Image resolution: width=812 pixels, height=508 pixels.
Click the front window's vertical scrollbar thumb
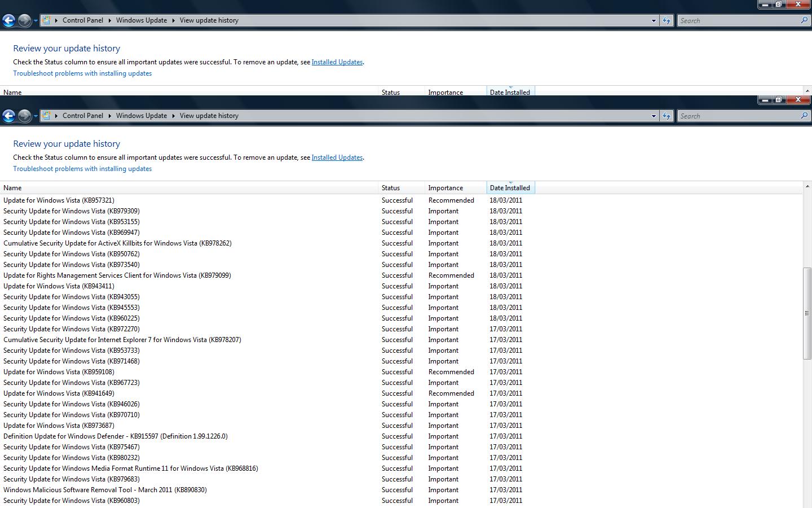pyautogui.click(x=807, y=313)
